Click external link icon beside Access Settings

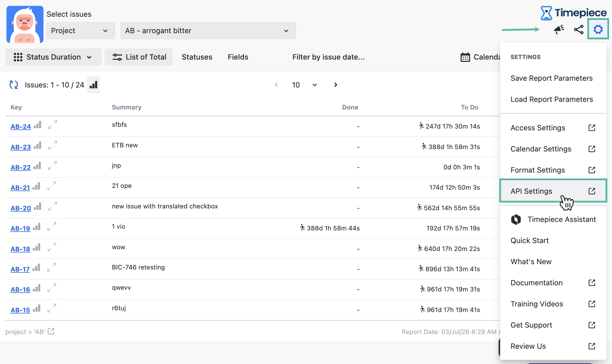coord(592,128)
